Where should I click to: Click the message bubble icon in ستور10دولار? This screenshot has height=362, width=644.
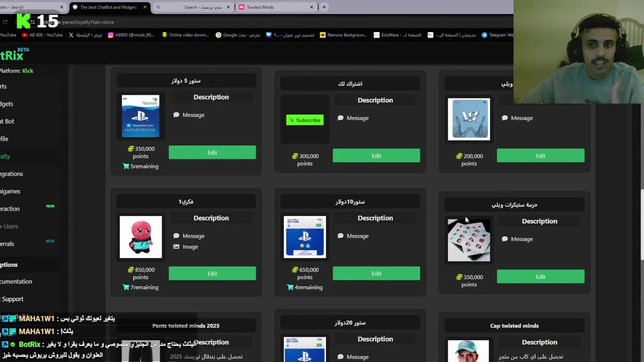coord(341,236)
